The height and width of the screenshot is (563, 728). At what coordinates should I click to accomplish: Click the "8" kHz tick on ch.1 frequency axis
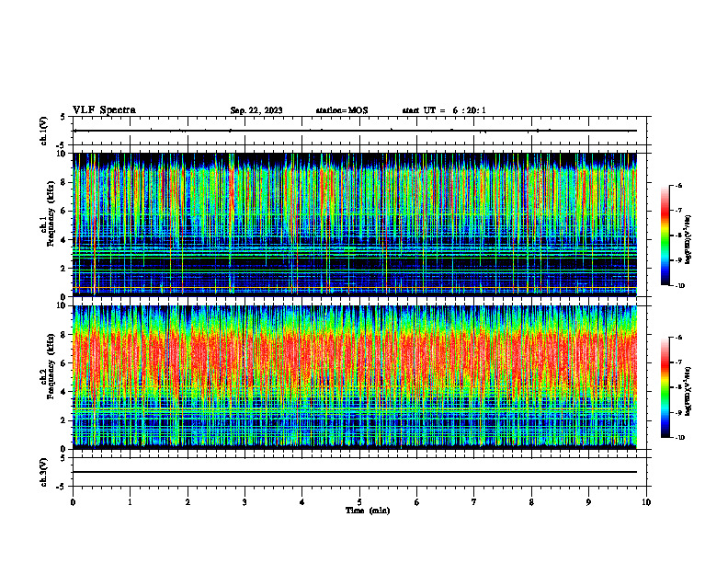[64, 182]
